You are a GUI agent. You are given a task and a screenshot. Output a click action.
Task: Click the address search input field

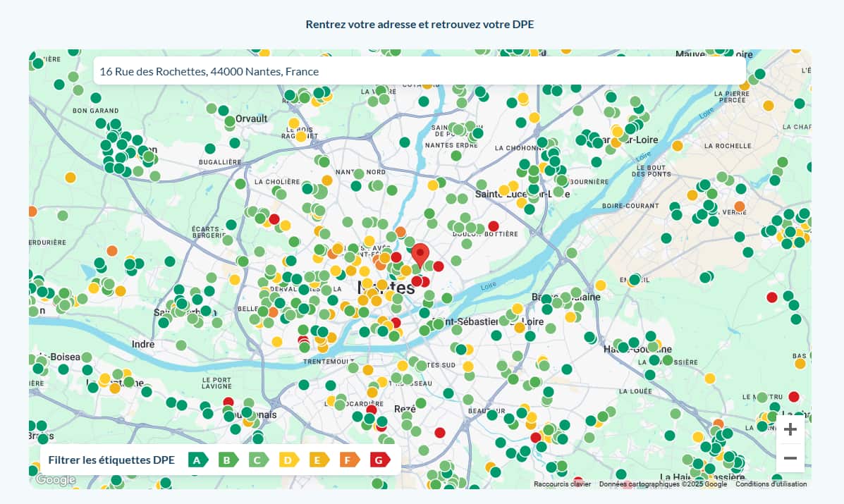point(420,71)
